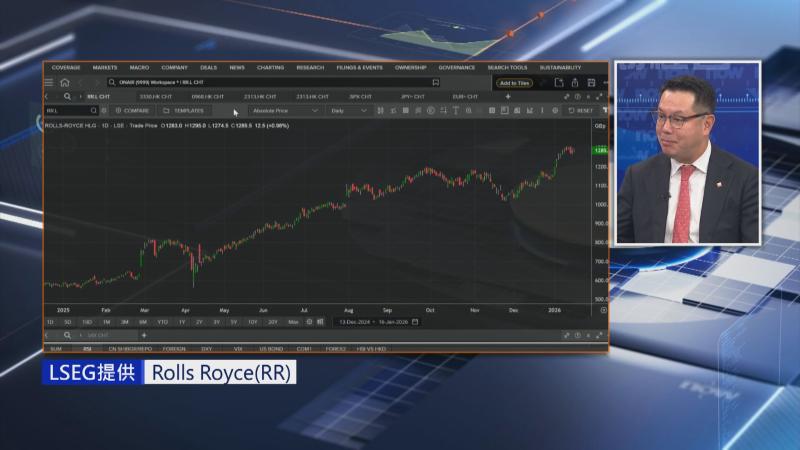Open the calendar icon beside date range

415,322
